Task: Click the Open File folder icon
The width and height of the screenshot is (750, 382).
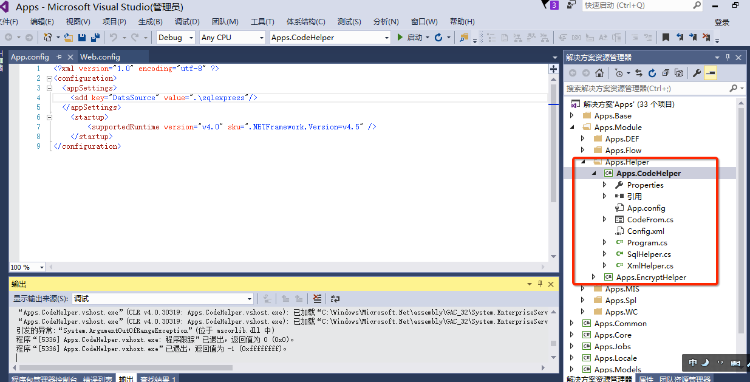Action: click(x=69, y=37)
